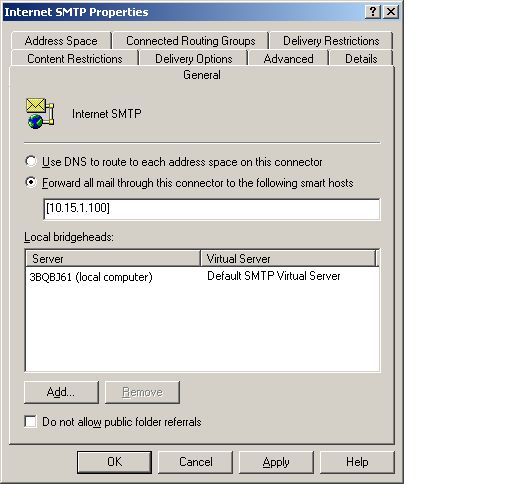This screenshot has width=512, height=484.
Task: Open the Delivery Restrictions tab
Action: point(331,41)
